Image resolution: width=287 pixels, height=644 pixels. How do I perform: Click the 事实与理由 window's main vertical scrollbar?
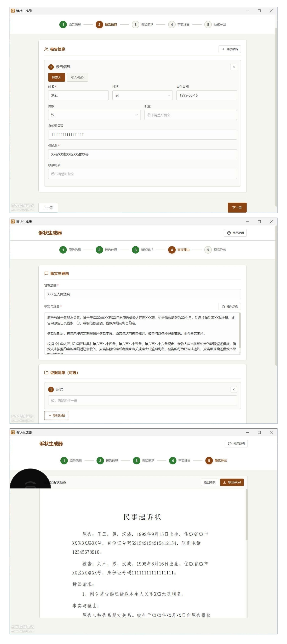(276, 295)
